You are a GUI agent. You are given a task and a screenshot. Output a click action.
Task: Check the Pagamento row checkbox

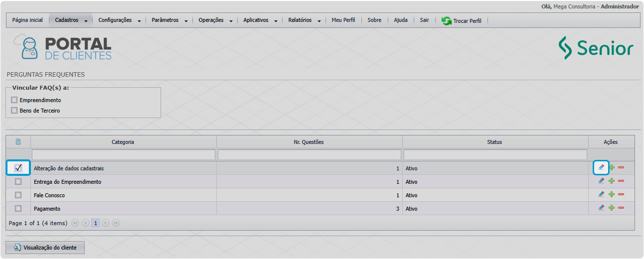point(18,209)
